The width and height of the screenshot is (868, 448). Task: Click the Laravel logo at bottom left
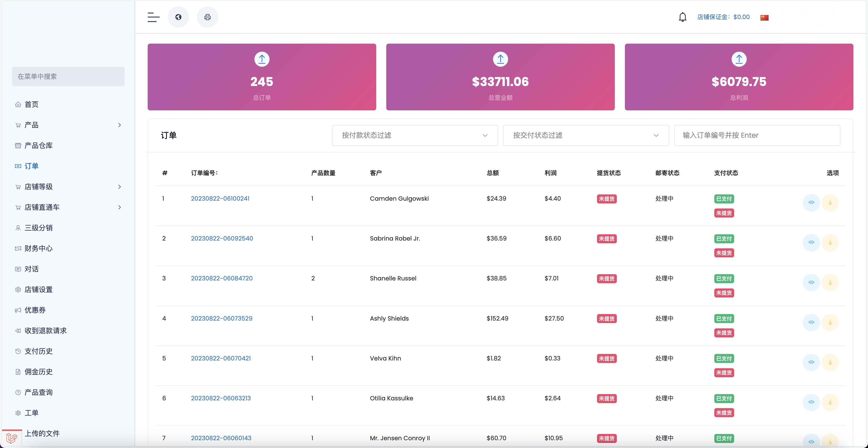pos(12,438)
